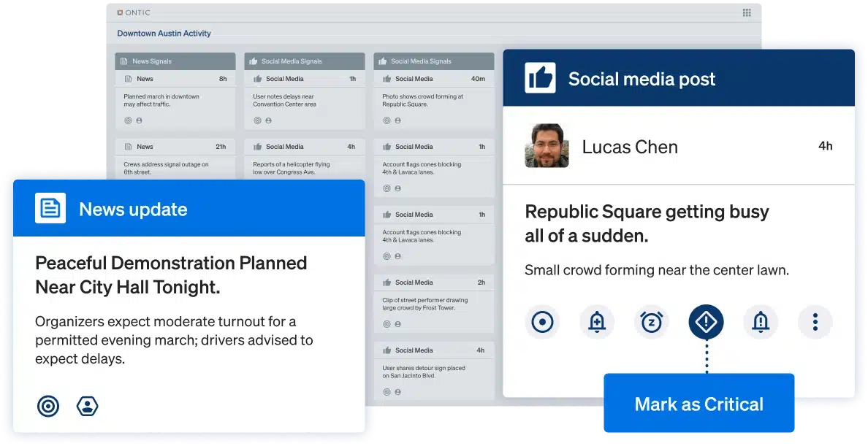Screen dimensions: 868x446
Task: Open the Republic Square crowd photo card
Action: [433, 100]
